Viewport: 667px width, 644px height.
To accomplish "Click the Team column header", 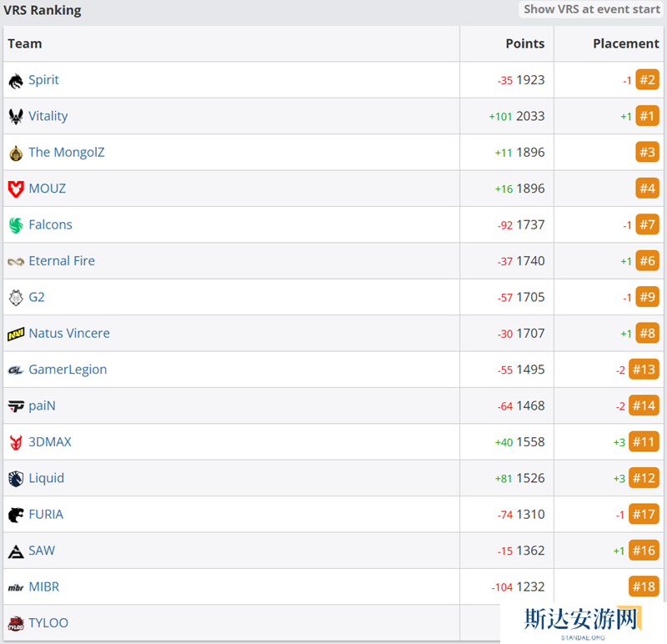I will tap(25, 43).
